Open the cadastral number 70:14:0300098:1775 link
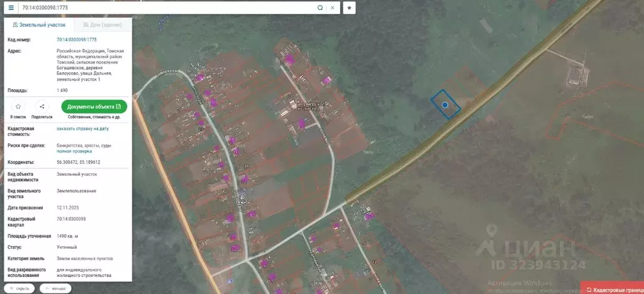Screen dimensions: 644x294 76,40
